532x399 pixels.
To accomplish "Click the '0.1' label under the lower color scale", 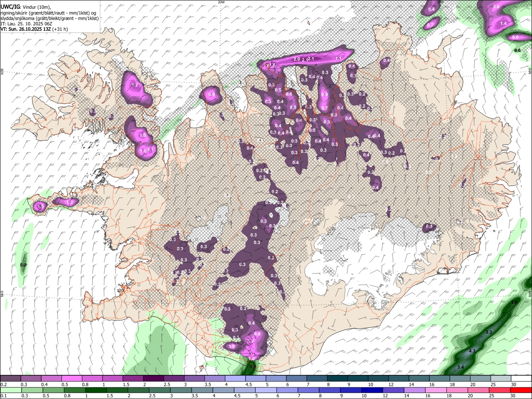I will click(3, 396).
